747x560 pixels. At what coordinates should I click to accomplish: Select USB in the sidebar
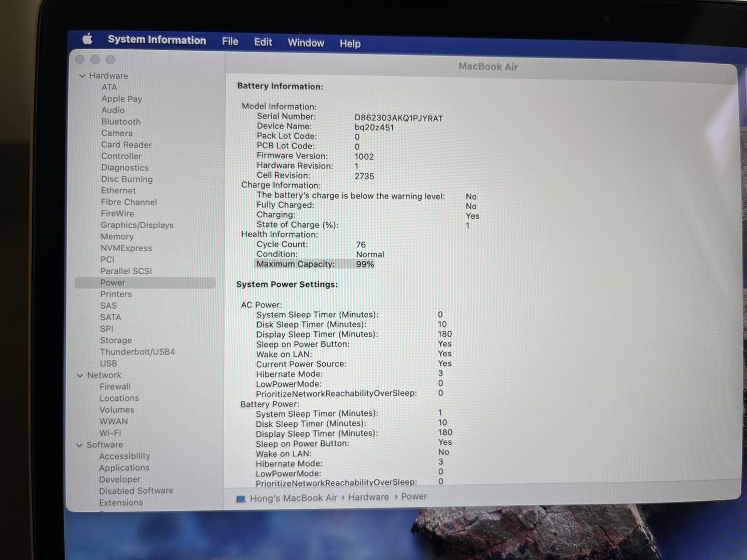click(108, 363)
